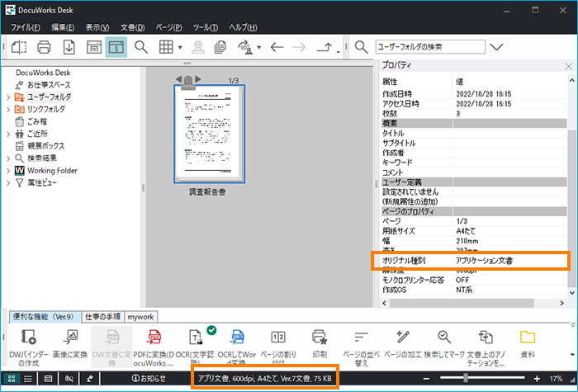Select お仕事スペース in the folder tree

49,85
